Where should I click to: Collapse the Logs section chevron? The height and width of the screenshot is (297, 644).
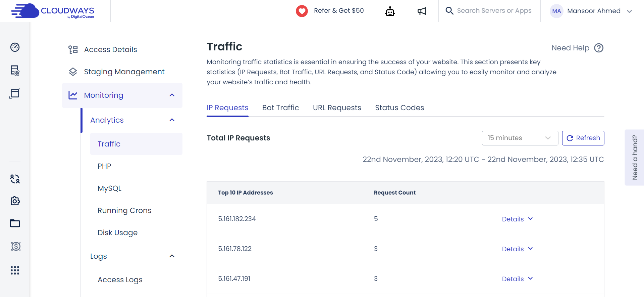click(x=172, y=256)
